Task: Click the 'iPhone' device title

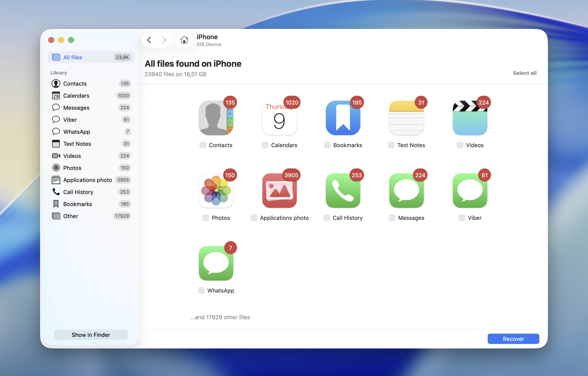Action: (x=207, y=37)
